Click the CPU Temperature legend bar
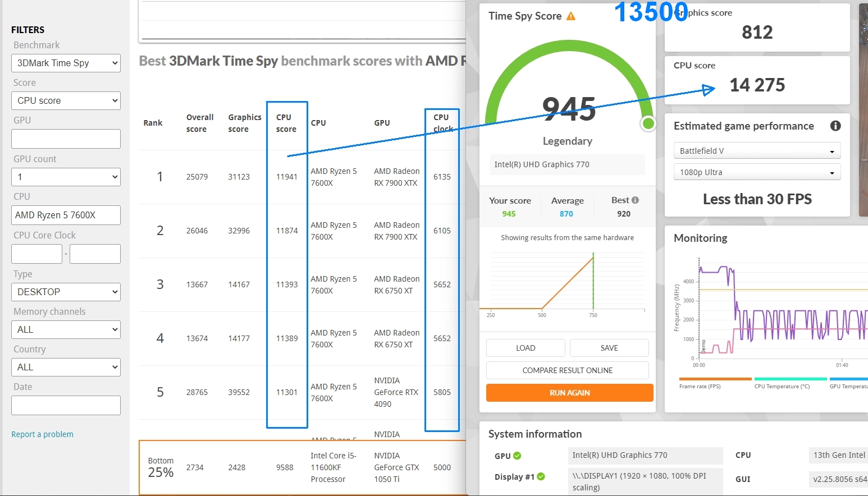 pyautogui.click(x=791, y=379)
